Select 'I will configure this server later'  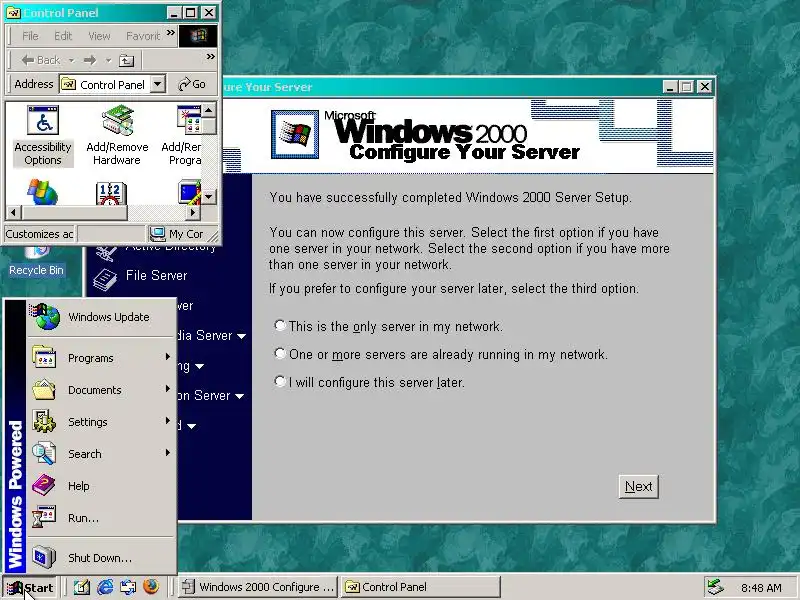click(280, 381)
